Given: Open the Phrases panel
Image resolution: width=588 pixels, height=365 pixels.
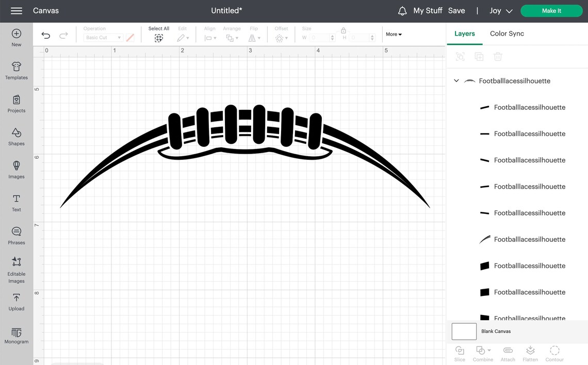Looking at the screenshot, I should (x=16, y=235).
